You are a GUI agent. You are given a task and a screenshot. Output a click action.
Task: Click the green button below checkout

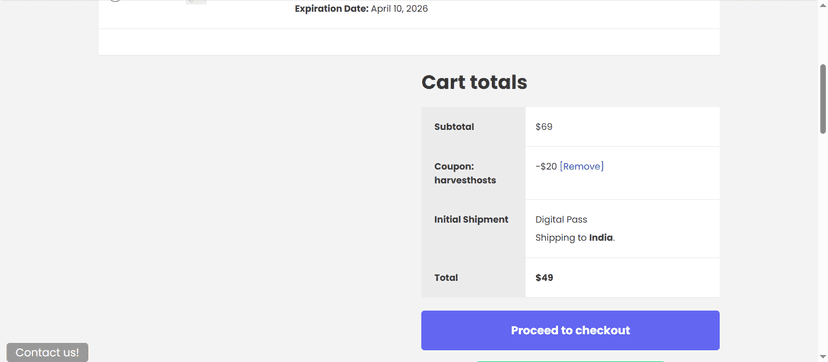pos(570,361)
